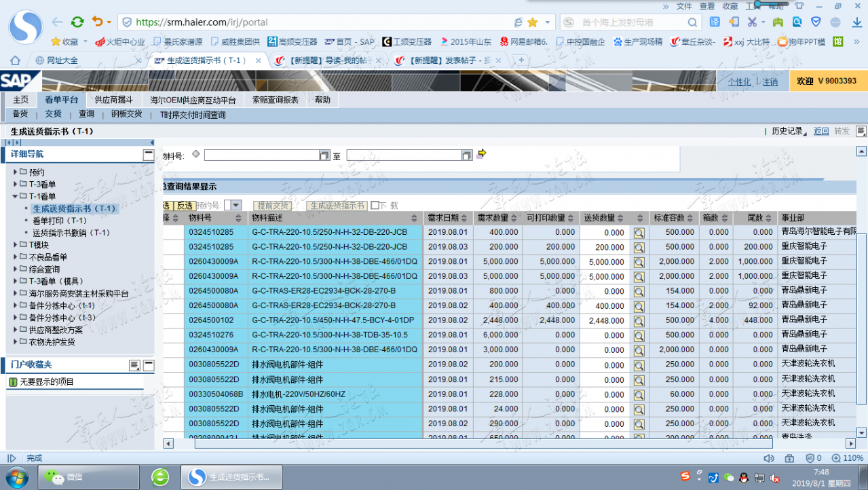Open the 预约号 dropdown
Viewport: 868px width, 490px height.
(x=235, y=205)
